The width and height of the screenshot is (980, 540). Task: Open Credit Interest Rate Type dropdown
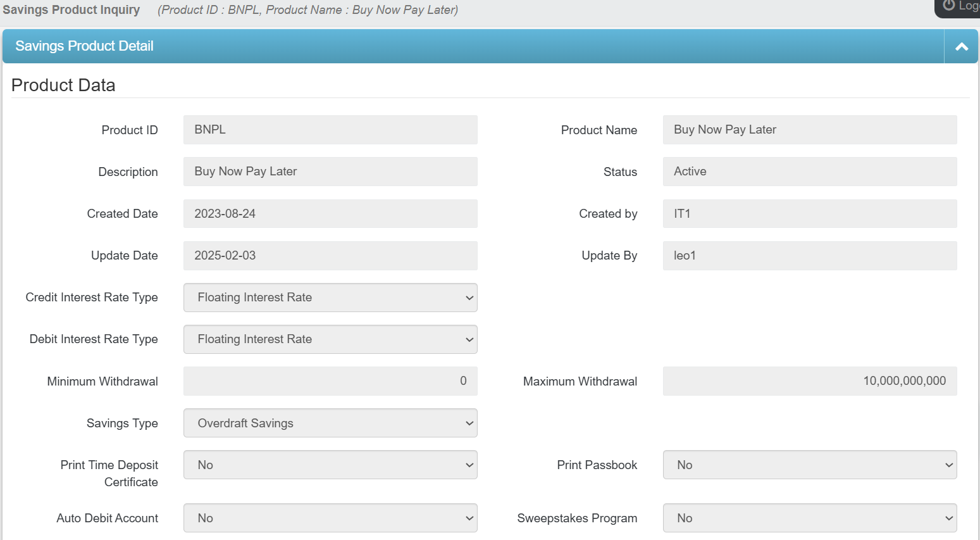pyautogui.click(x=330, y=298)
